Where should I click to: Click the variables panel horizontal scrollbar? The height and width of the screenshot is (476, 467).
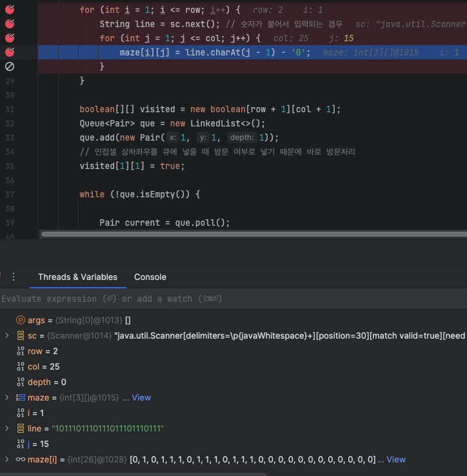(x=133, y=474)
